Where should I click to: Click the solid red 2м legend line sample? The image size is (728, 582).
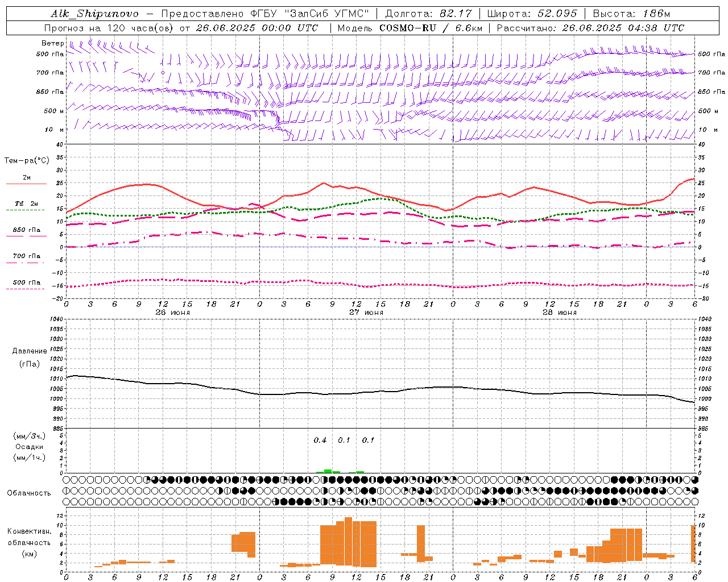[x=26, y=184]
